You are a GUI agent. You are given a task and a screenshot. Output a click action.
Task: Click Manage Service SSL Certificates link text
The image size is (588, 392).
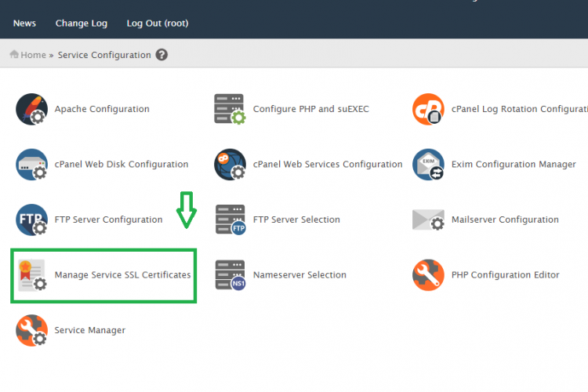pos(122,275)
